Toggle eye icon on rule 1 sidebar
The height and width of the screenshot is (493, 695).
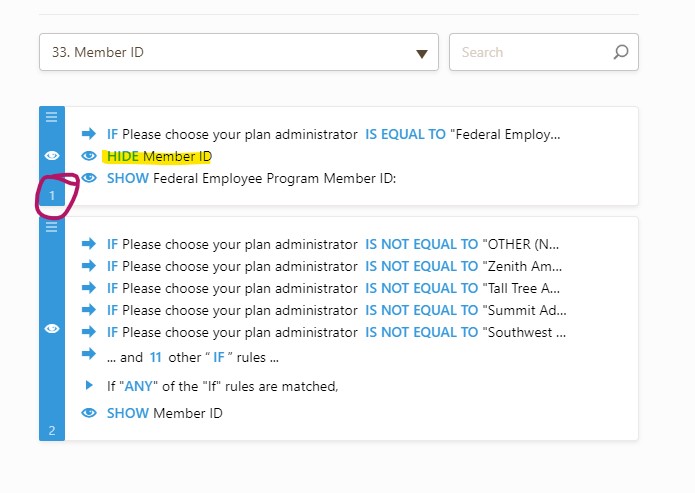click(52, 155)
